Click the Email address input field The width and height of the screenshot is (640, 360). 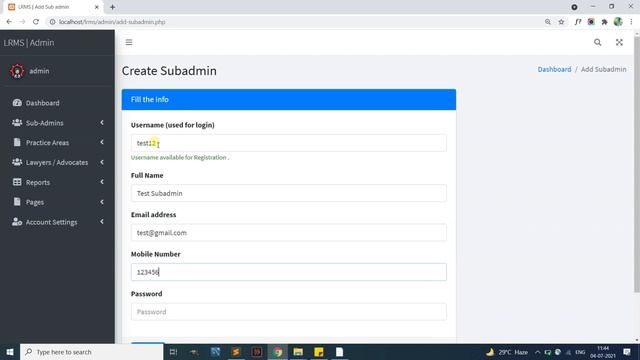(289, 233)
